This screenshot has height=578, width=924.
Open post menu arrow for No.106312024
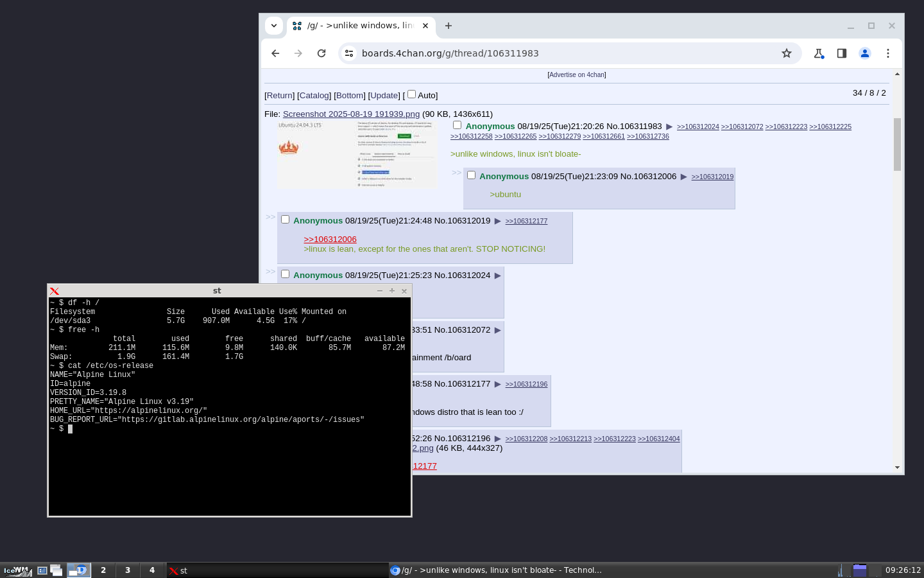(497, 276)
